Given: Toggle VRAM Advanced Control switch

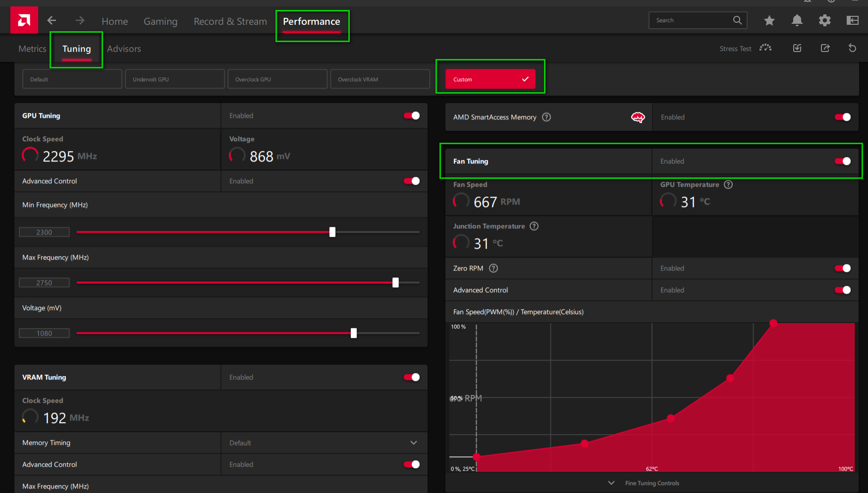Looking at the screenshot, I should (412, 465).
